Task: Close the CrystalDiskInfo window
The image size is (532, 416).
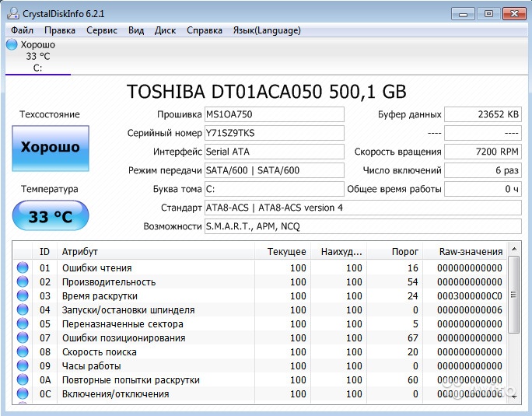Action: [x=514, y=14]
